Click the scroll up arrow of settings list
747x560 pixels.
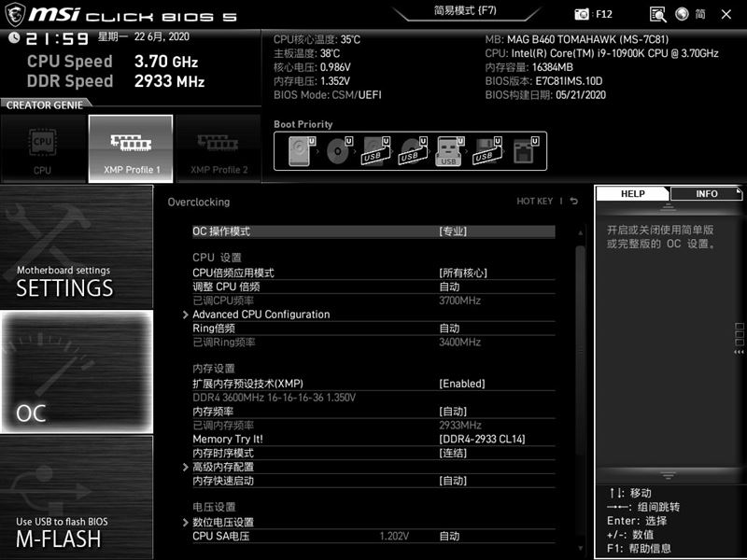[580, 232]
